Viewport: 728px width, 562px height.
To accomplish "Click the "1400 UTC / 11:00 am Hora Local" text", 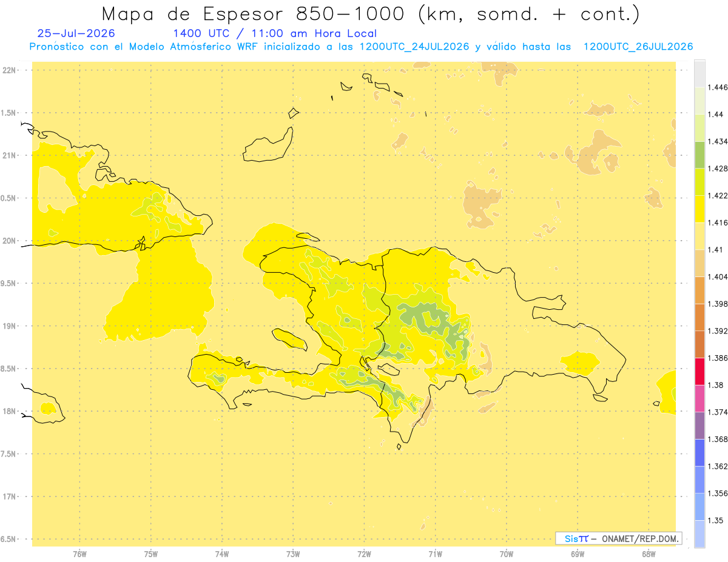I will pyautogui.click(x=275, y=34).
